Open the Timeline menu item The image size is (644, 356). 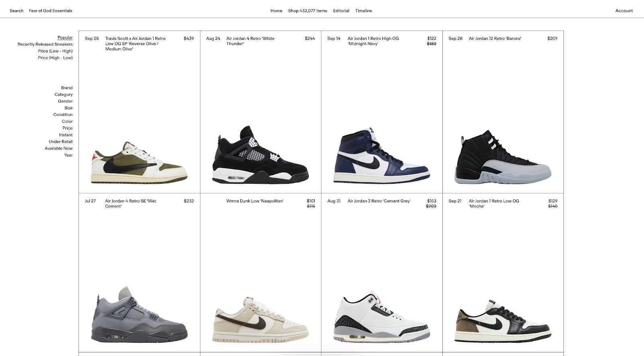click(363, 11)
